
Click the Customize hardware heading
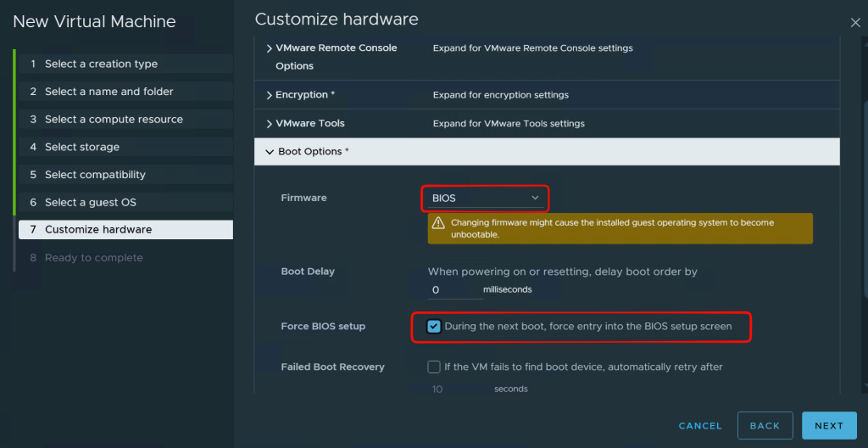(x=337, y=20)
